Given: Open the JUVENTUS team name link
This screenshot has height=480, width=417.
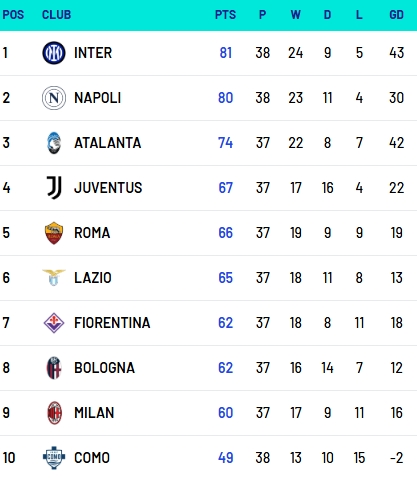Looking at the screenshot, I should (x=108, y=188).
